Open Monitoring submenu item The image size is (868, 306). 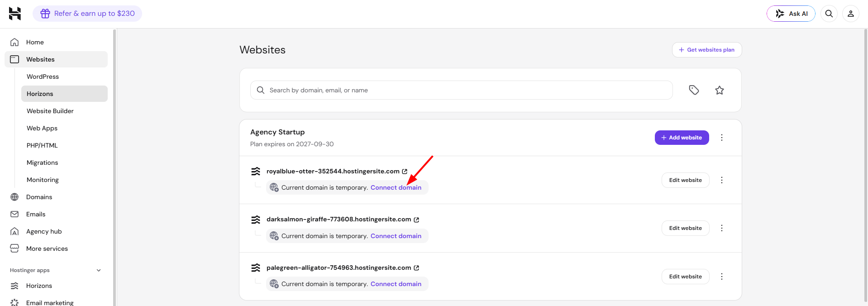64,180
